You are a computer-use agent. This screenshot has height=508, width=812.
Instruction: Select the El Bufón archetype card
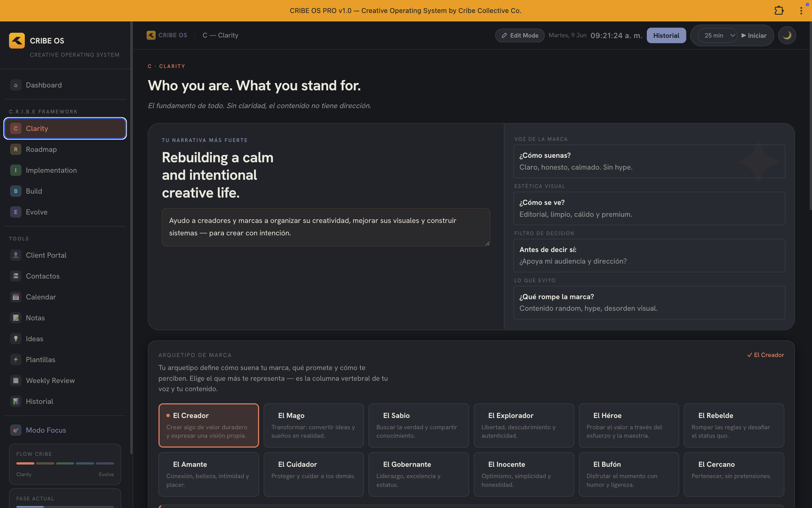point(629,474)
